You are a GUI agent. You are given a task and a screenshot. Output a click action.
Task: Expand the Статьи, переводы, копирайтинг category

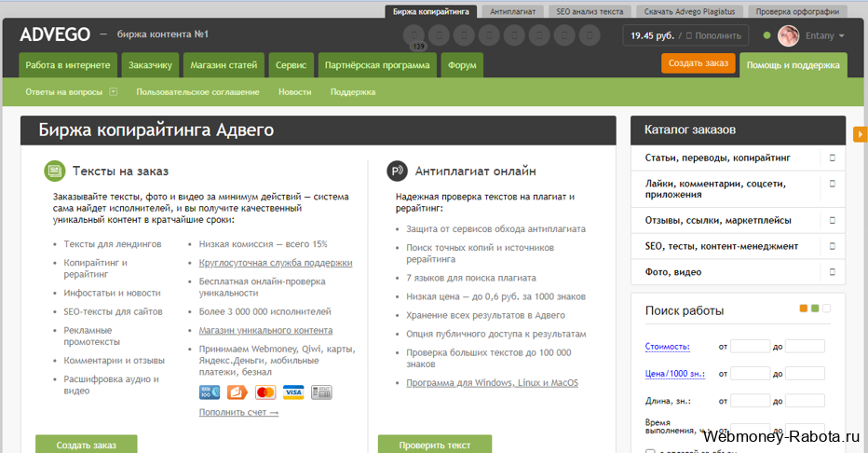(832, 158)
